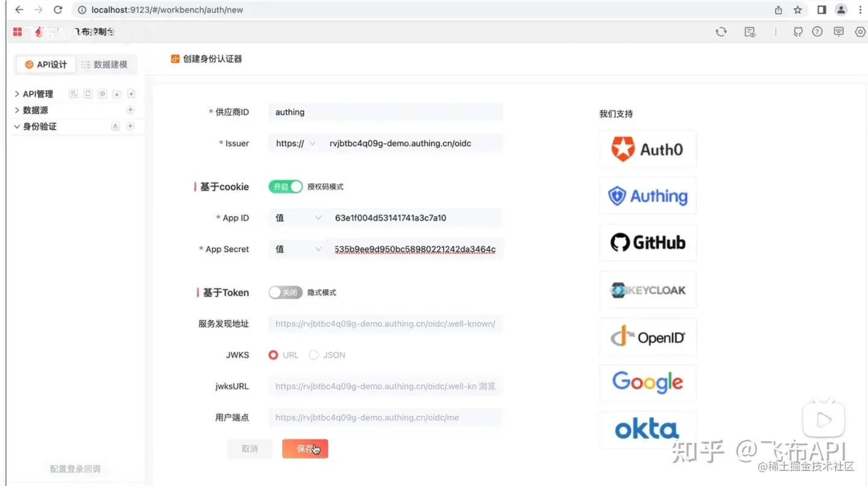Select the Keycloak provider card
Image resolution: width=868 pixels, height=486 pixels.
tap(648, 290)
